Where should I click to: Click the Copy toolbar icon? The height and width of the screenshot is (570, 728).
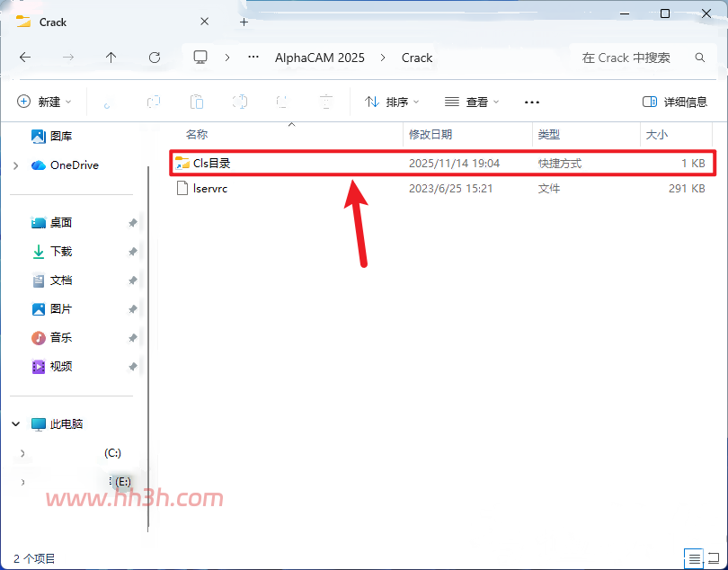[153, 102]
